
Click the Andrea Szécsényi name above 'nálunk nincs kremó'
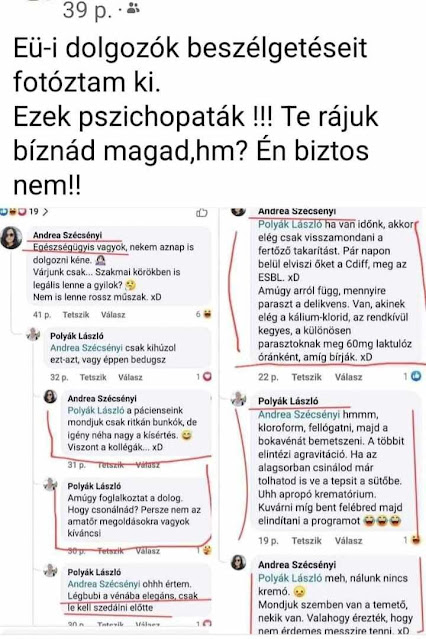[x=297, y=565]
